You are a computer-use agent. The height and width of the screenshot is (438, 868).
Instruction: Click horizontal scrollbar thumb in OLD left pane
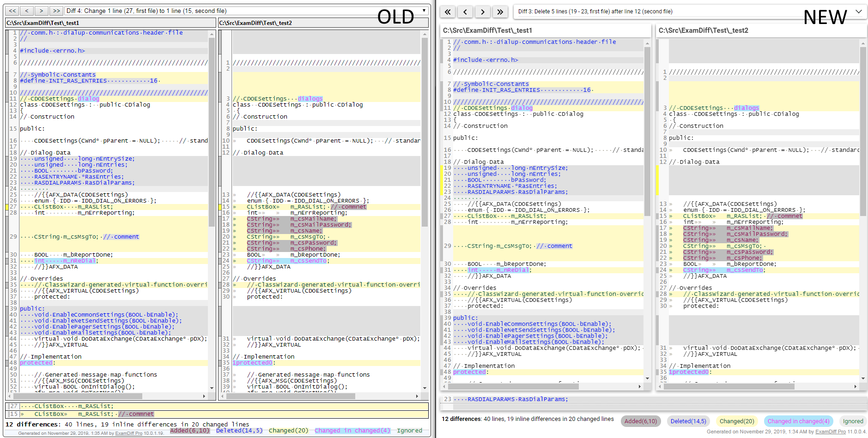tap(77, 396)
